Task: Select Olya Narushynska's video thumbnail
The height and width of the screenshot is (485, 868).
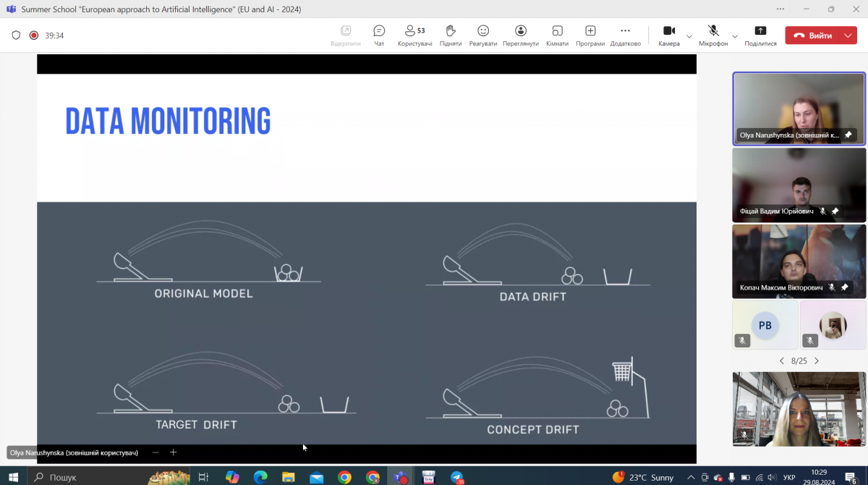Action: point(799,109)
